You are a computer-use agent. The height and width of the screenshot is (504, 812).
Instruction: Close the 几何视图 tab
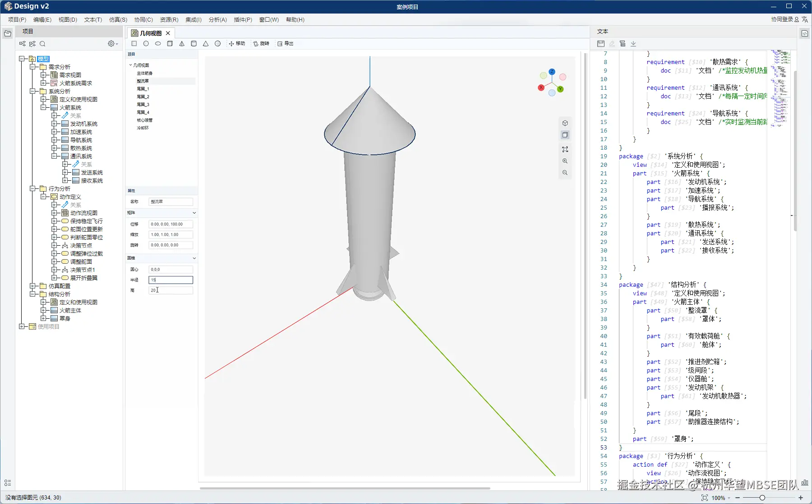click(x=168, y=33)
